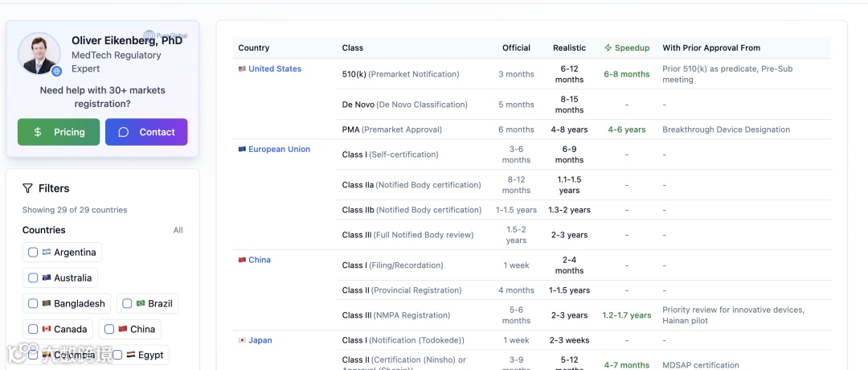This screenshot has width=868, height=370.
Task: Click the United States flag icon
Action: coord(242,69)
